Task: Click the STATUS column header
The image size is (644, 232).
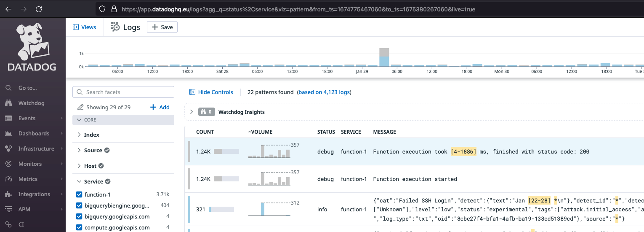Action: [326, 132]
